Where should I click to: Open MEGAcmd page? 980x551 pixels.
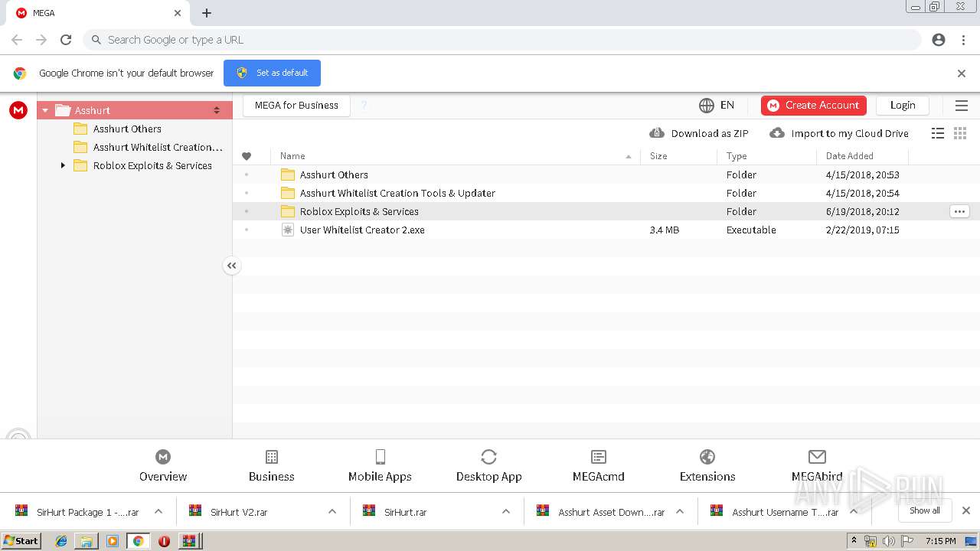coord(599,465)
